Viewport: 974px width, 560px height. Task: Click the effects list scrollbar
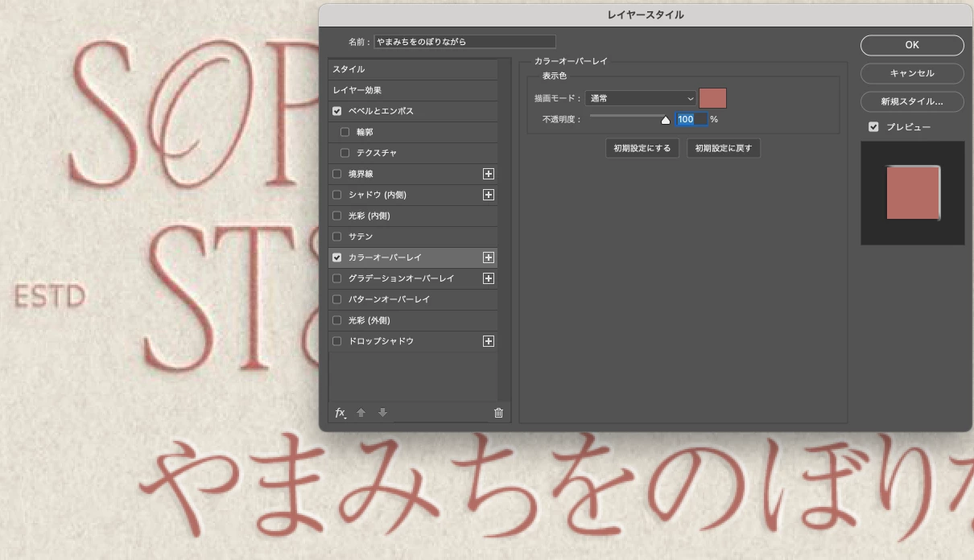tap(505, 229)
